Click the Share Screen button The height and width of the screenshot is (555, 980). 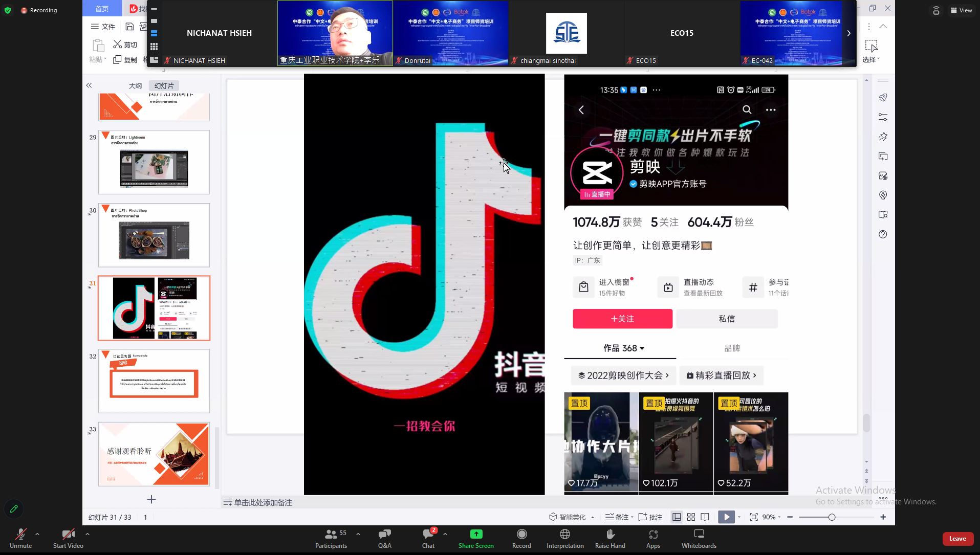476,539
